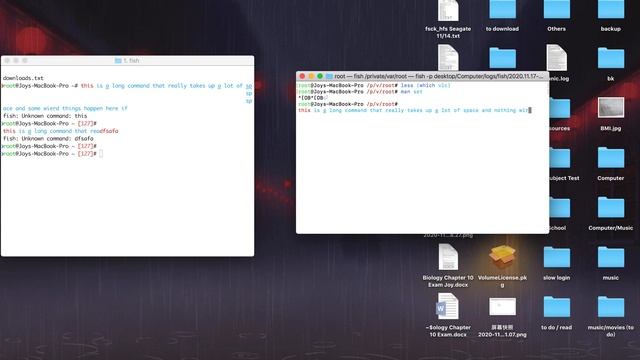The width and height of the screenshot is (640, 360).
Task: Click the cursor ending right terminal's long command
Action: [530, 110]
